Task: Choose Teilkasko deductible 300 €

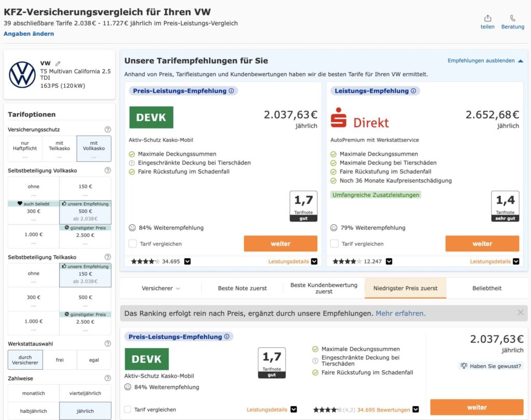Action: click(34, 299)
